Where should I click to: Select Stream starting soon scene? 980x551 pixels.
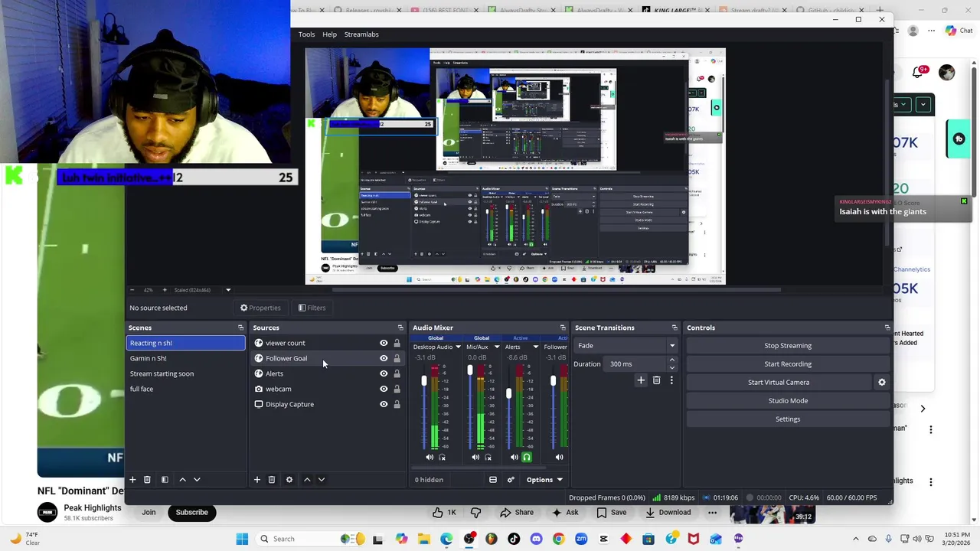[185, 373]
